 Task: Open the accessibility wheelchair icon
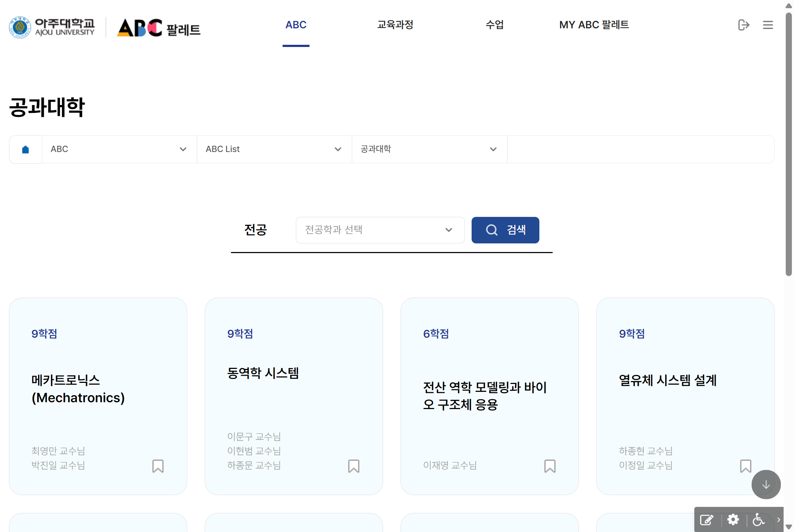(x=758, y=519)
